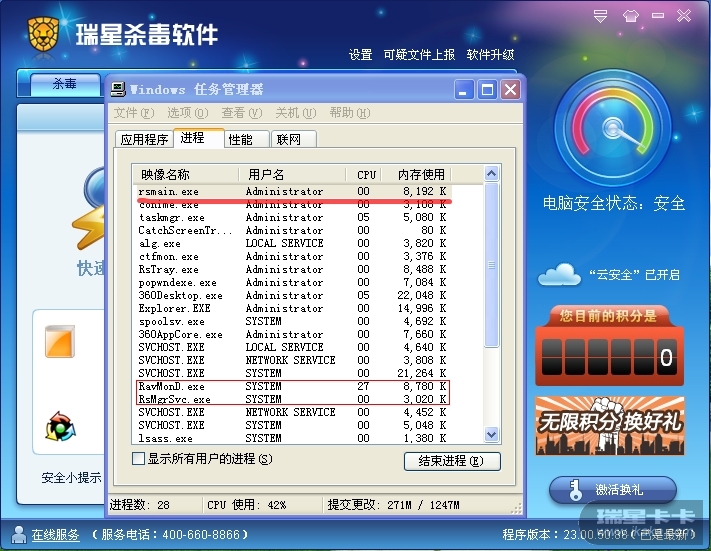Screen dimensions: 711x551
Task: Select the RsMgrSvc.exe process row
Action: (x=292, y=400)
